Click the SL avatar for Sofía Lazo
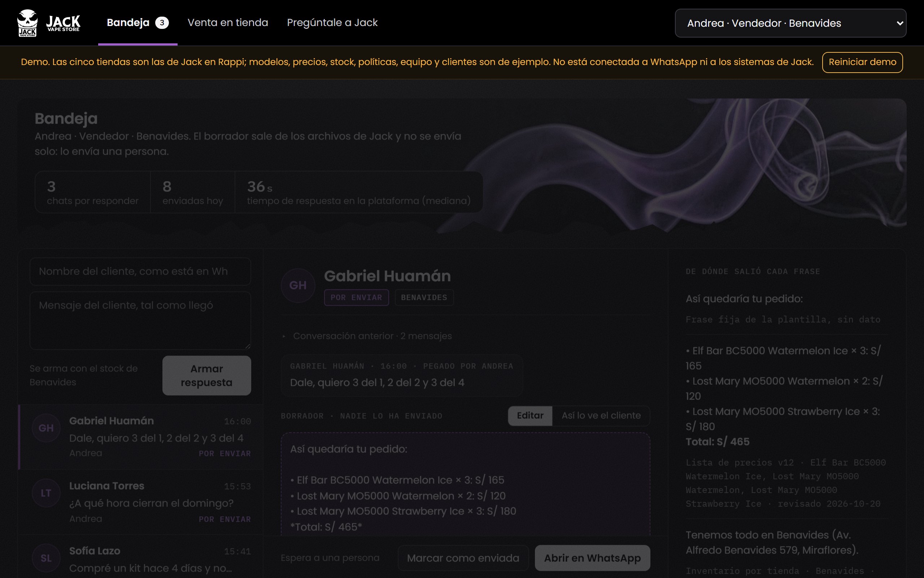924x578 pixels. click(46, 558)
